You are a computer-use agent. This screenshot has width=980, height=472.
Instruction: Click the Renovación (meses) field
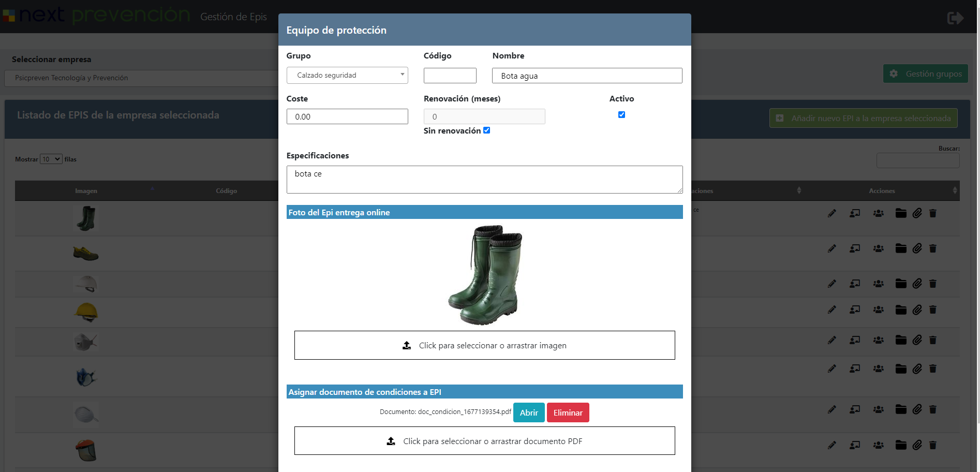pos(484,116)
